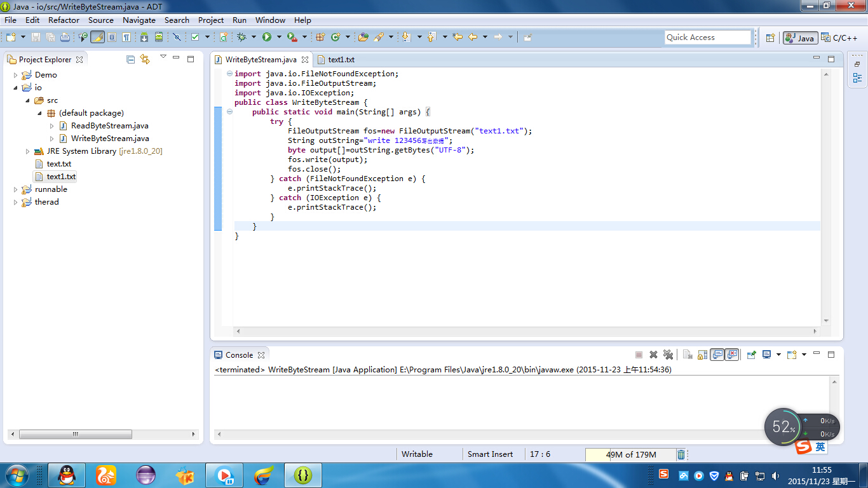Click the Search flashlight icon

(378, 37)
